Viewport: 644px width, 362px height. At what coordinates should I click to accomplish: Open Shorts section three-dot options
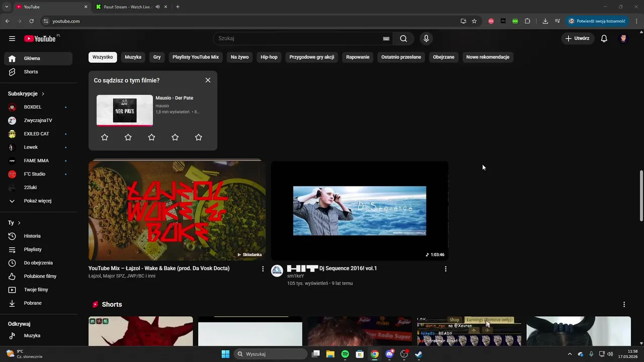click(624, 305)
